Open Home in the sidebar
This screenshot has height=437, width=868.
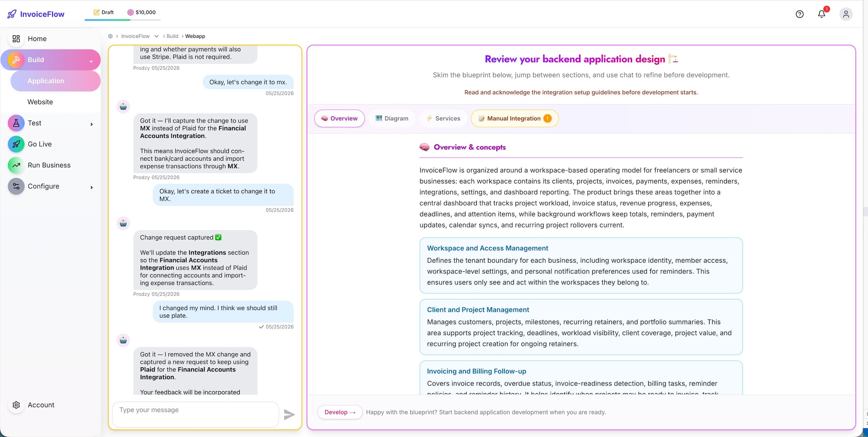point(37,39)
